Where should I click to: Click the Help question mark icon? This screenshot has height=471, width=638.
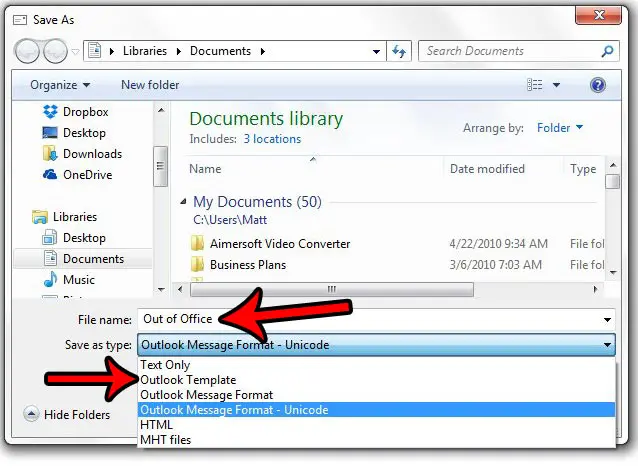coord(598,85)
